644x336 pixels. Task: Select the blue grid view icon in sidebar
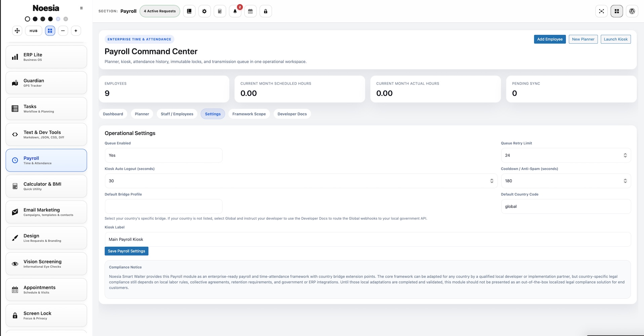click(x=50, y=31)
